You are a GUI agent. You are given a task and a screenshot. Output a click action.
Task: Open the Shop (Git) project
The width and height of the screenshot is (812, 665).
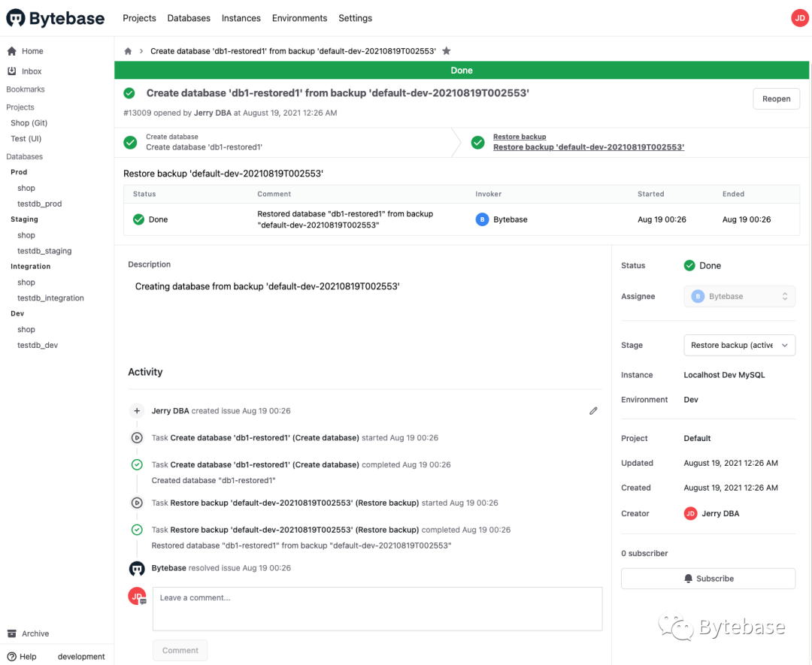29,122
